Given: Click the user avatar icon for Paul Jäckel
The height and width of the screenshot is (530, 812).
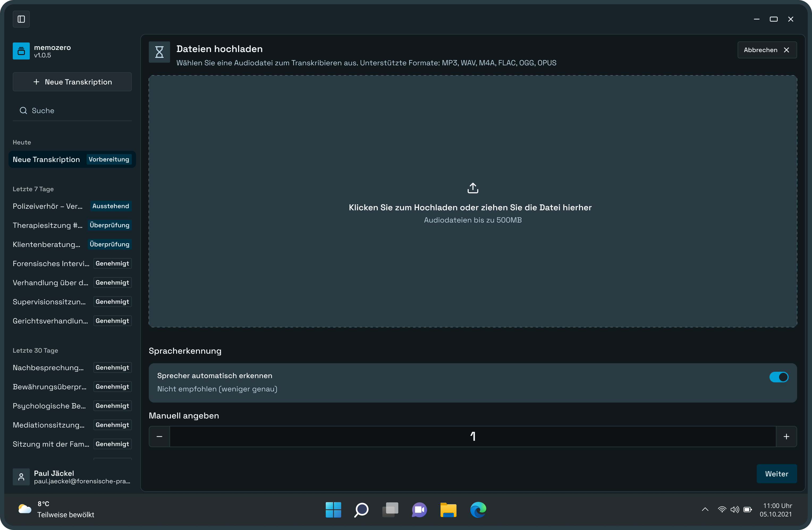Looking at the screenshot, I should (x=21, y=476).
